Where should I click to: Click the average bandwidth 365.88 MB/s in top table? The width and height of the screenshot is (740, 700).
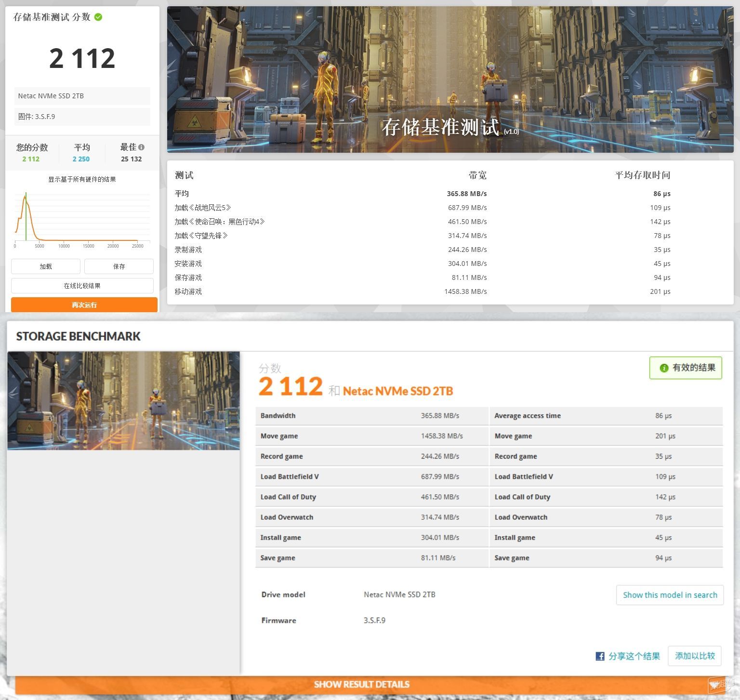click(467, 194)
